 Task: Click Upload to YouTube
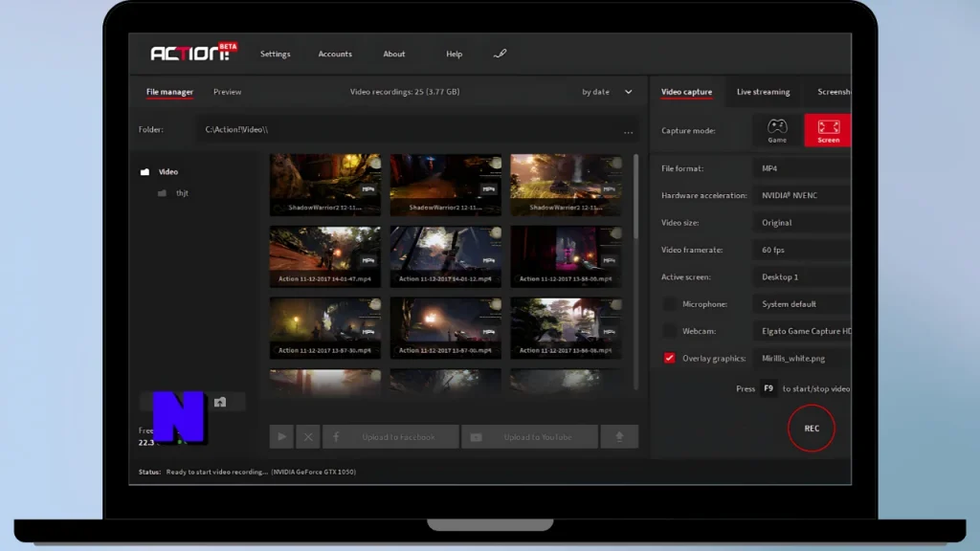pyautogui.click(x=529, y=436)
